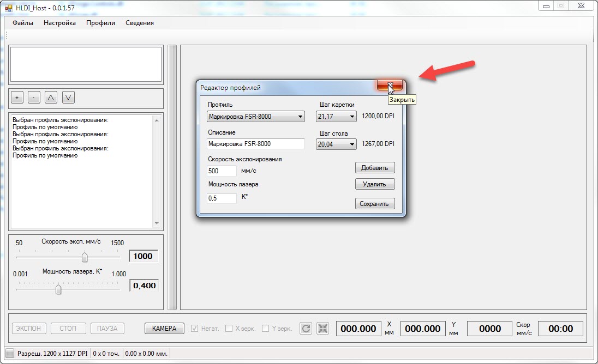
Task: Click the status text Разреш. 1200 x 1127 DPI
Action: (x=52, y=353)
